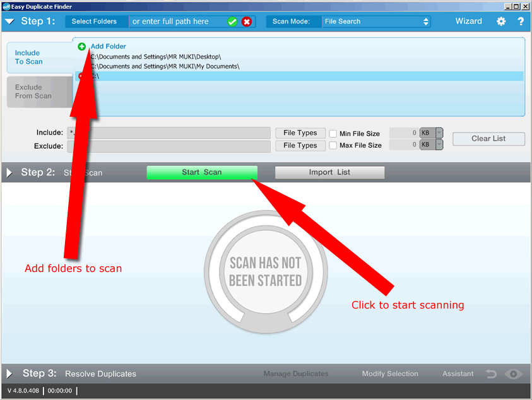Viewport: 532px width, 400px height.
Task: Open settings via the gear icon
Action: coord(501,21)
